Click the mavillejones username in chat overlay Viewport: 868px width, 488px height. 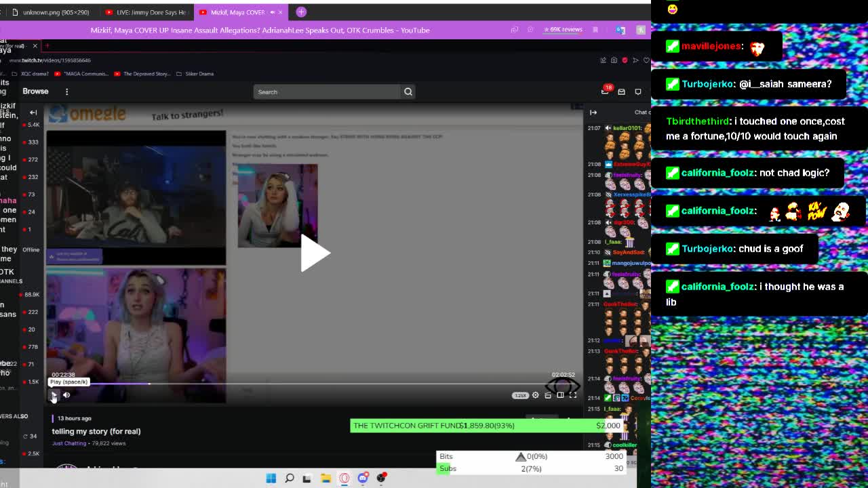point(711,46)
